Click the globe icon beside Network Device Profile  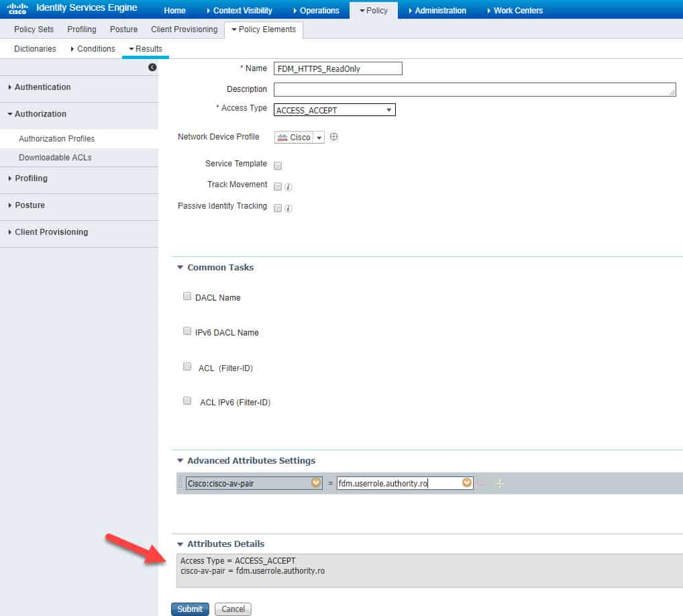[x=333, y=137]
